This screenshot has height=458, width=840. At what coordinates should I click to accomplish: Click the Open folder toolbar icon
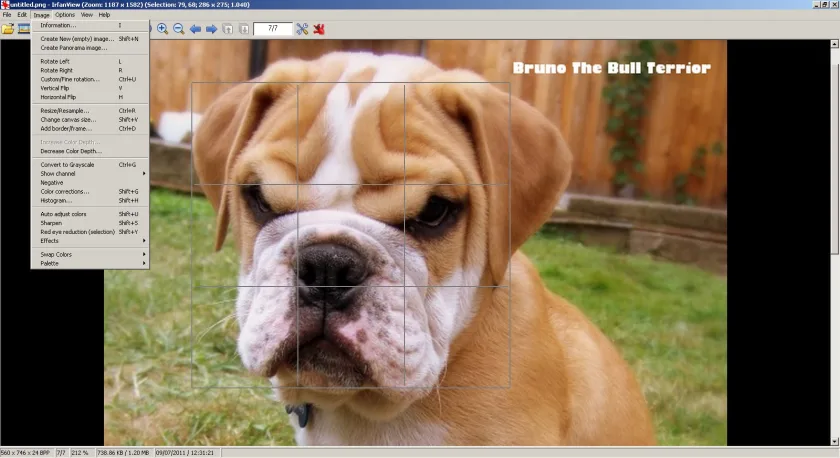pyautogui.click(x=8, y=29)
